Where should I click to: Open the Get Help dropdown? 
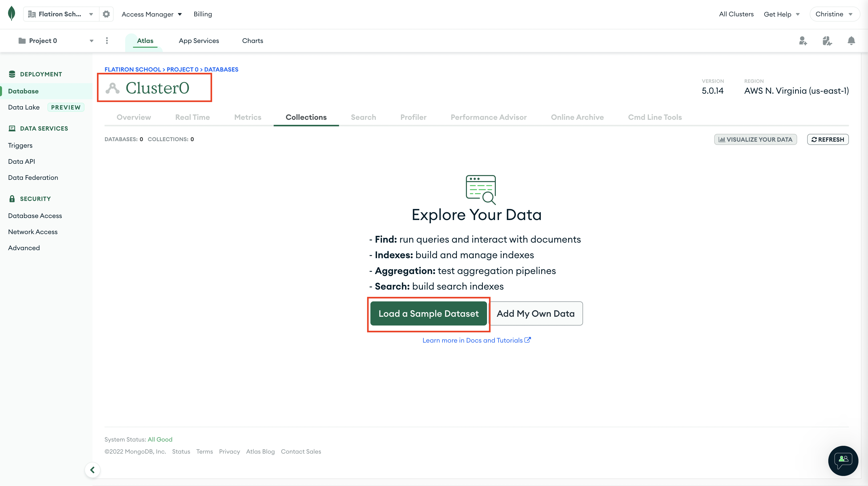click(x=781, y=14)
